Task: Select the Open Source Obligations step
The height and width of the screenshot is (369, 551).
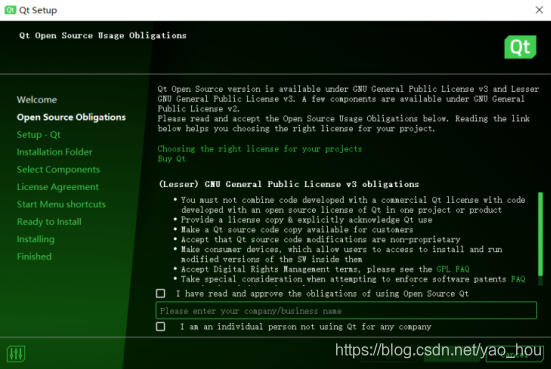Action: (71, 117)
